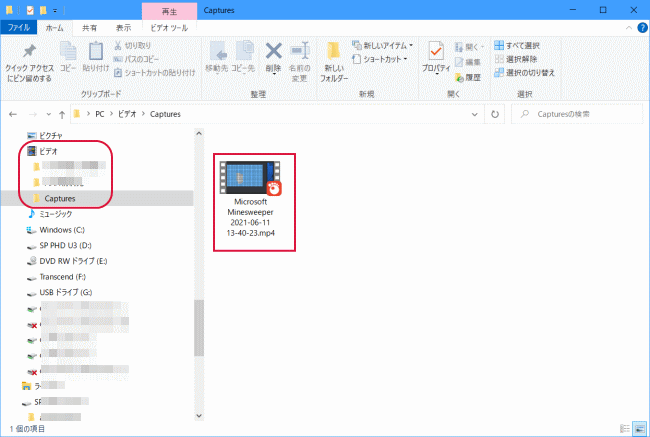Open New item (新しいアイテム) dropdown

382,45
